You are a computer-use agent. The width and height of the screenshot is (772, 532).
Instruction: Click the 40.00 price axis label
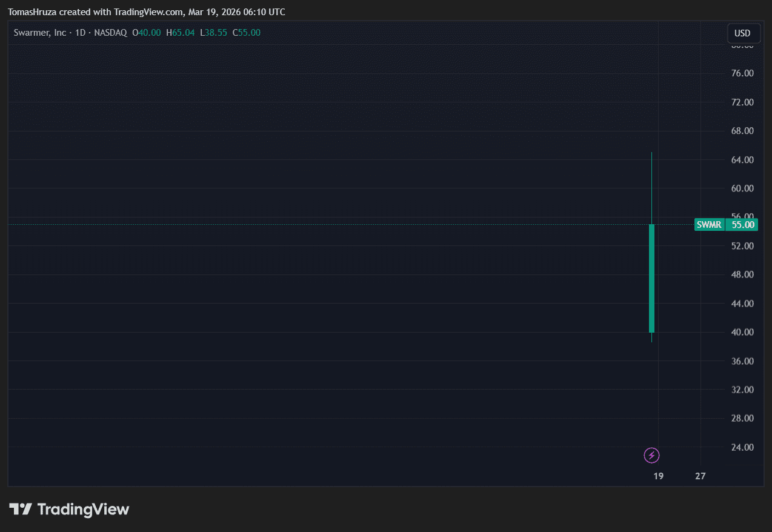tap(742, 332)
